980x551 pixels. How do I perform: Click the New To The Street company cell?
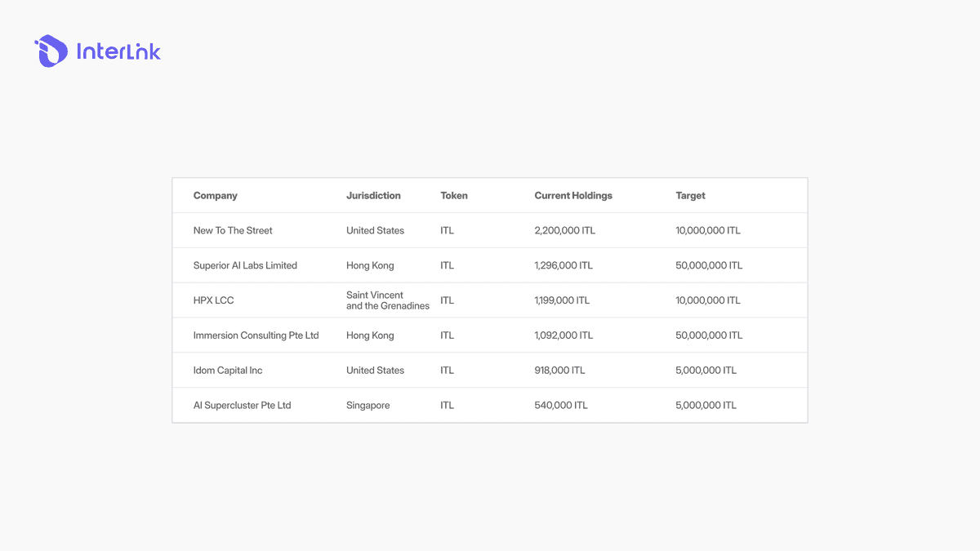[233, 230]
